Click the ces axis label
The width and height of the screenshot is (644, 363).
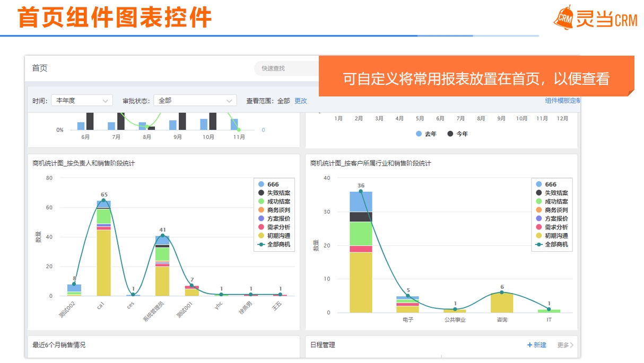(130, 306)
